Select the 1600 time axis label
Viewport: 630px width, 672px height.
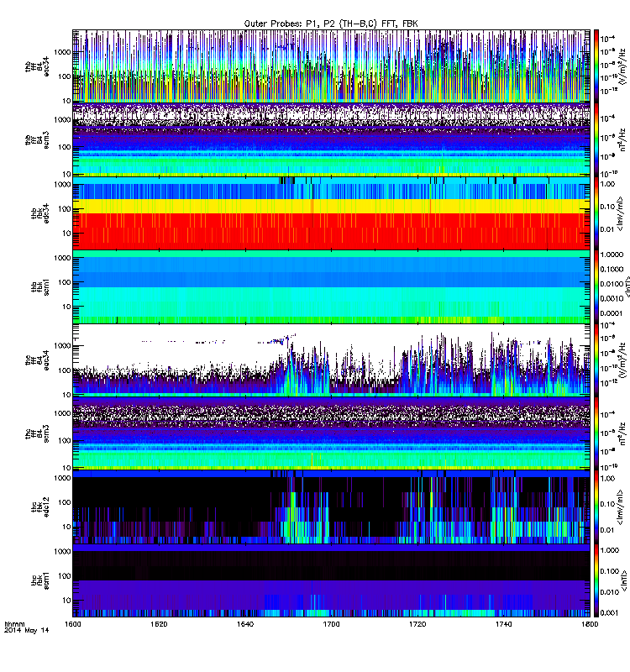tap(72, 624)
